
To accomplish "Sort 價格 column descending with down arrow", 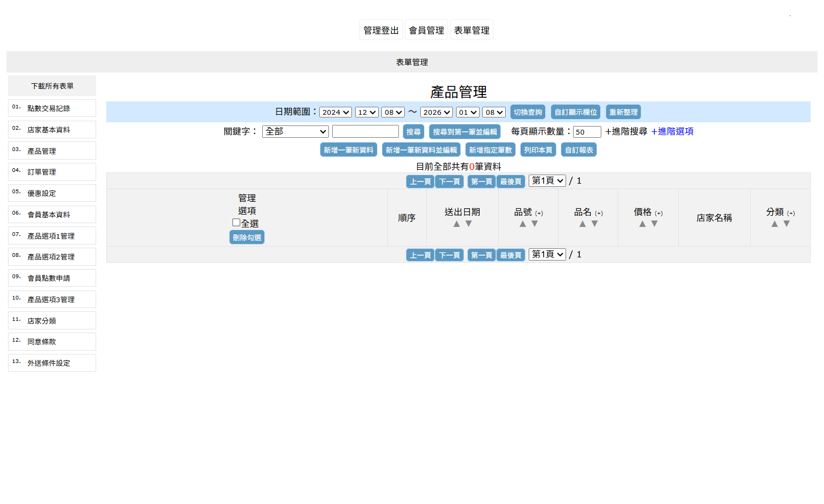I will pos(654,224).
